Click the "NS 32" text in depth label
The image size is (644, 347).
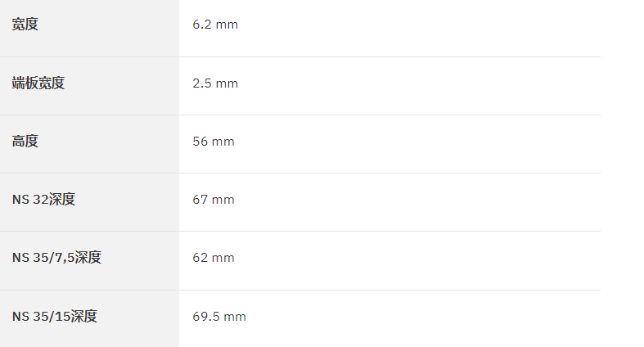point(30,200)
